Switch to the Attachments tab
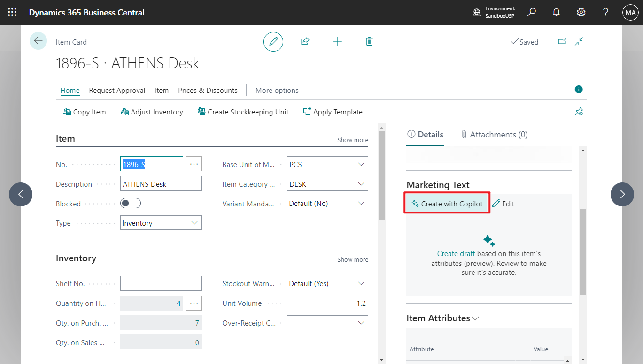 495,134
